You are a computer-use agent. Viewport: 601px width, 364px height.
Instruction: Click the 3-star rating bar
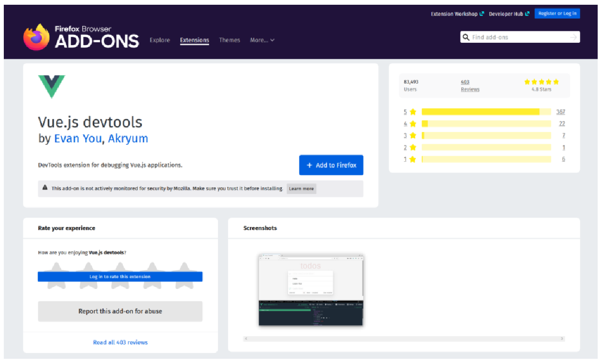coord(487,136)
